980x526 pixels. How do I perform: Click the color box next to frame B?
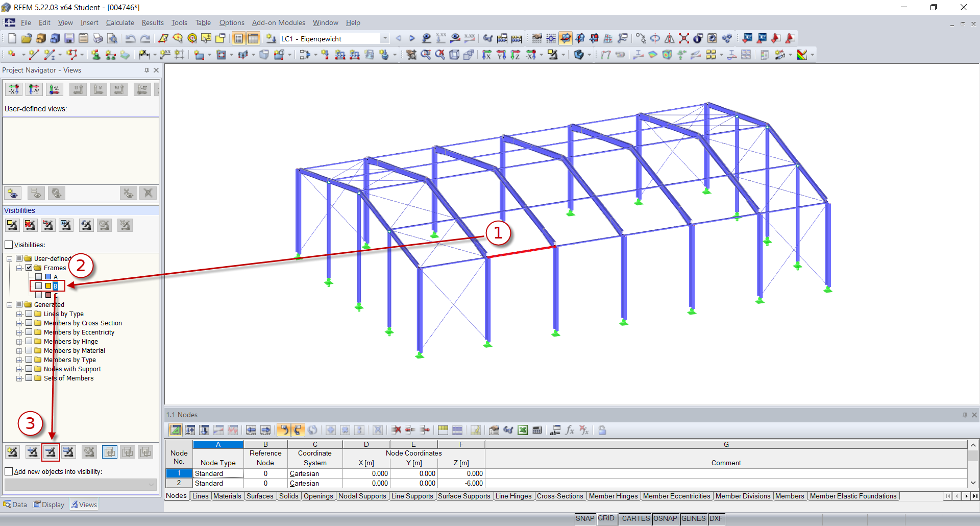(x=47, y=285)
